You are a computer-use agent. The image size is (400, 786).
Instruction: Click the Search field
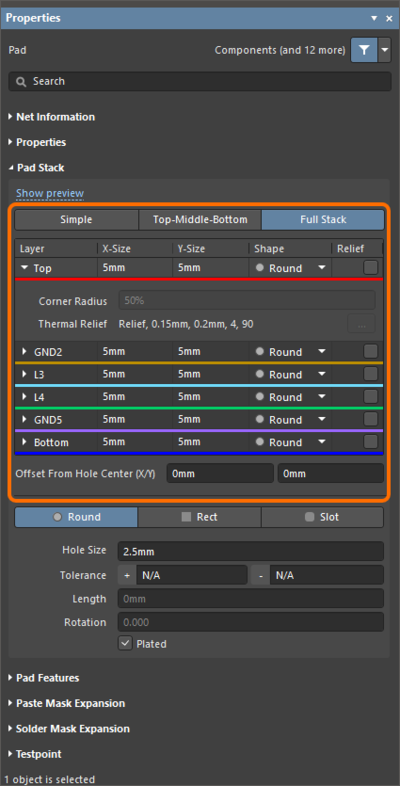200,81
